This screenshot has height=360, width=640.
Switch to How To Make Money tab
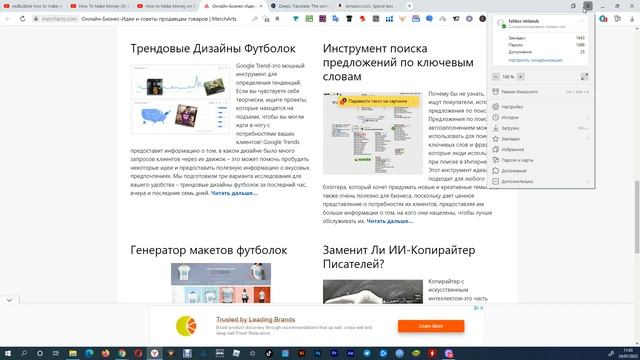click(x=100, y=6)
